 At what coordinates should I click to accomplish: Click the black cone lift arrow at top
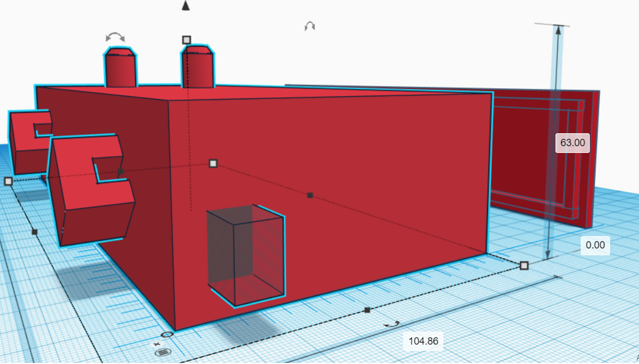[186, 6]
